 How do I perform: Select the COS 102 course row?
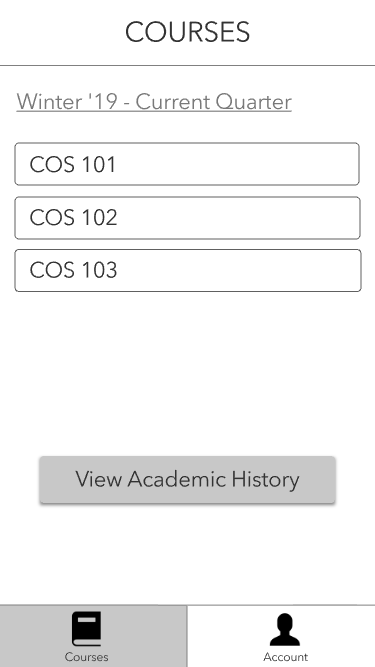188,218
